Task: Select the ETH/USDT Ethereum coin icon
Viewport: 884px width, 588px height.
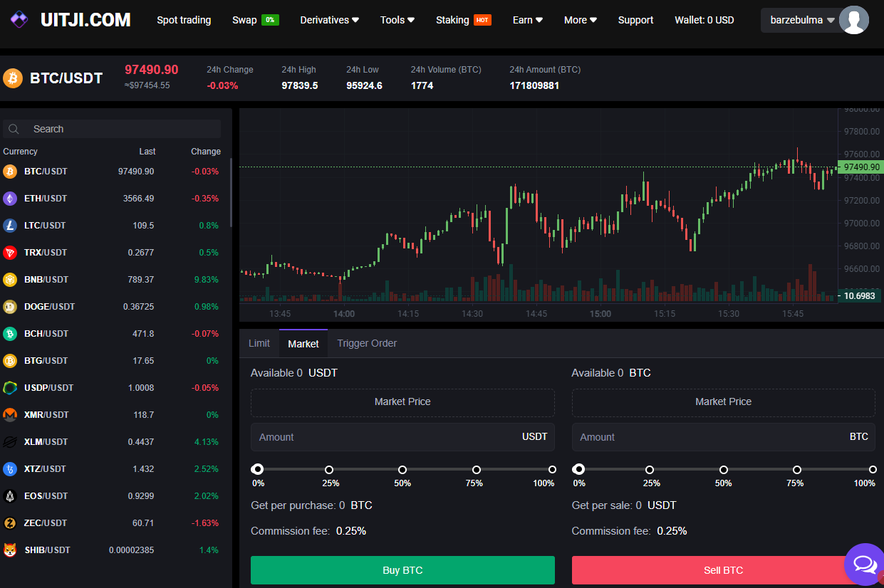Action: pyautogui.click(x=10, y=199)
